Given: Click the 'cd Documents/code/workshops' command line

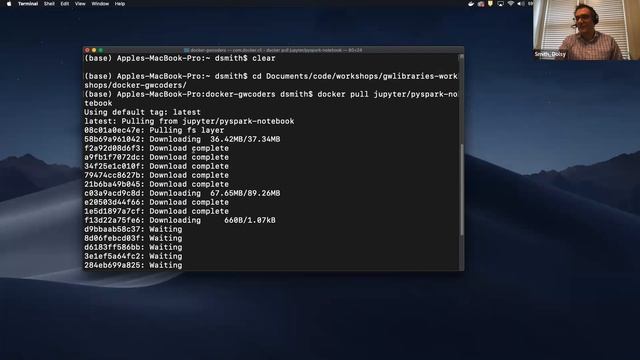Looking at the screenshot, I should tap(271, 76).
